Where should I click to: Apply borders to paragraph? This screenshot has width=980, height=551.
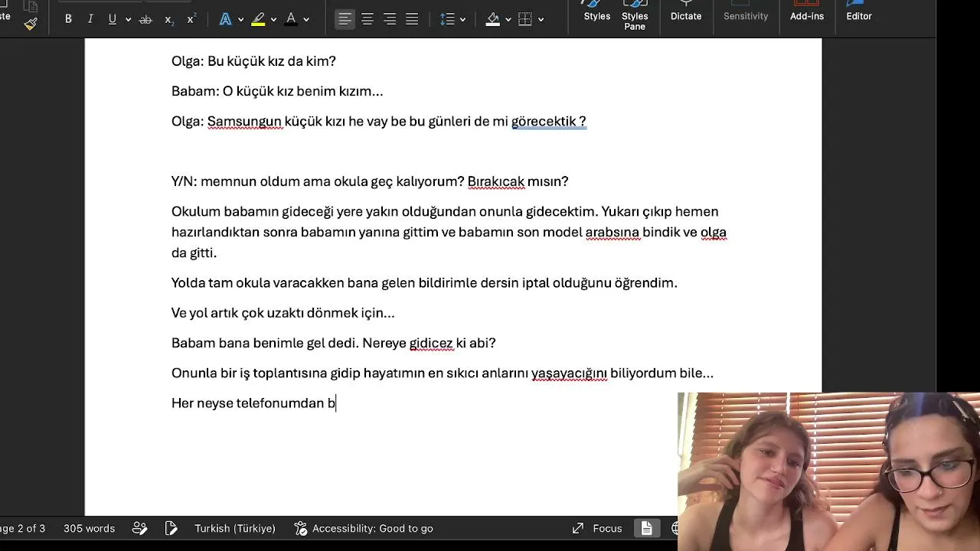pos(525,19)
